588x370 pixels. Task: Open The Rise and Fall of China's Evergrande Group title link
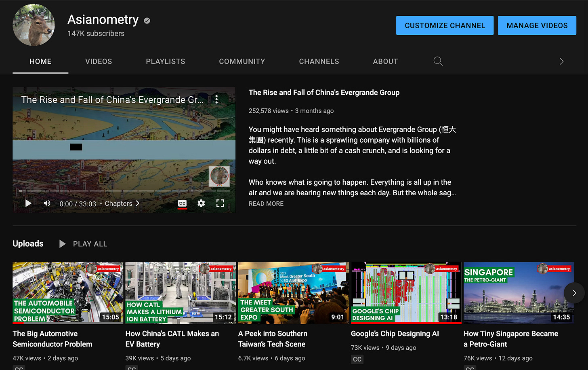[324, 93]
